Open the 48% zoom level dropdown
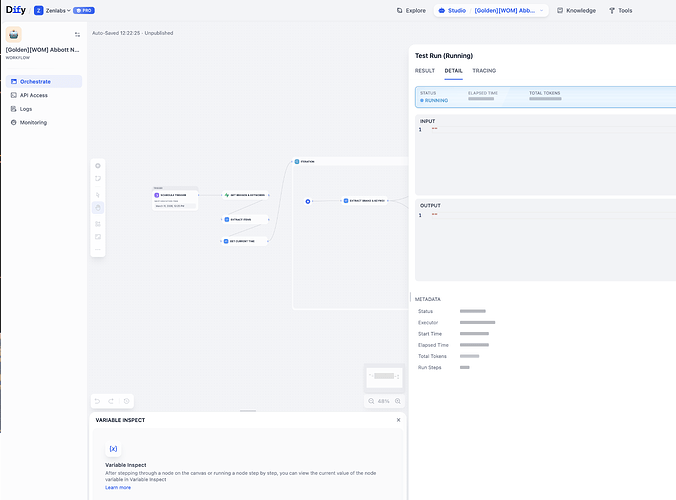The width and height of the screenshot is (676, 500). tap(384, 401)
